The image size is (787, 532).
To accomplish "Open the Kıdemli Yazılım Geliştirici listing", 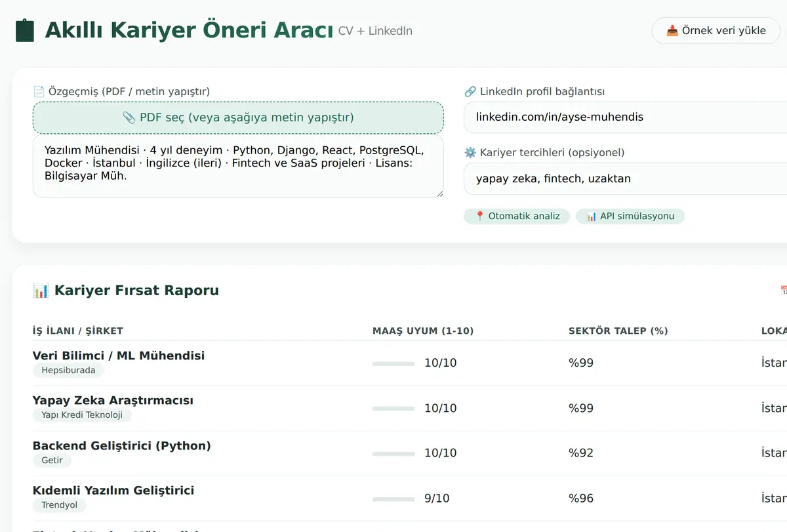I will tap(113, 491).
